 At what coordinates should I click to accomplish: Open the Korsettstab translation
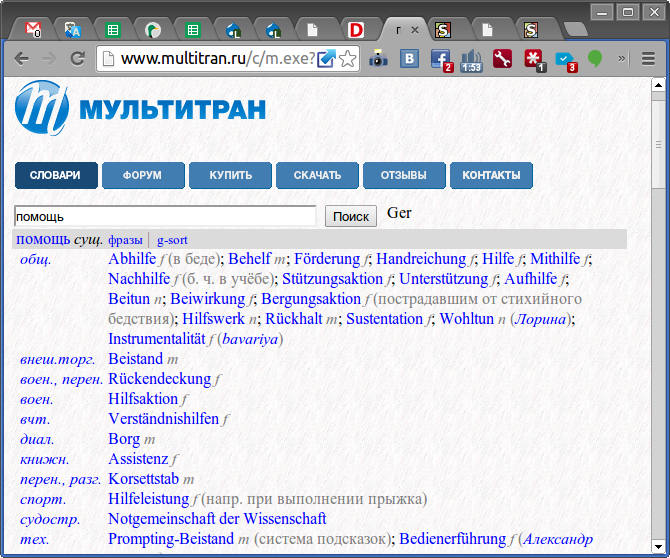click(144, 479)
